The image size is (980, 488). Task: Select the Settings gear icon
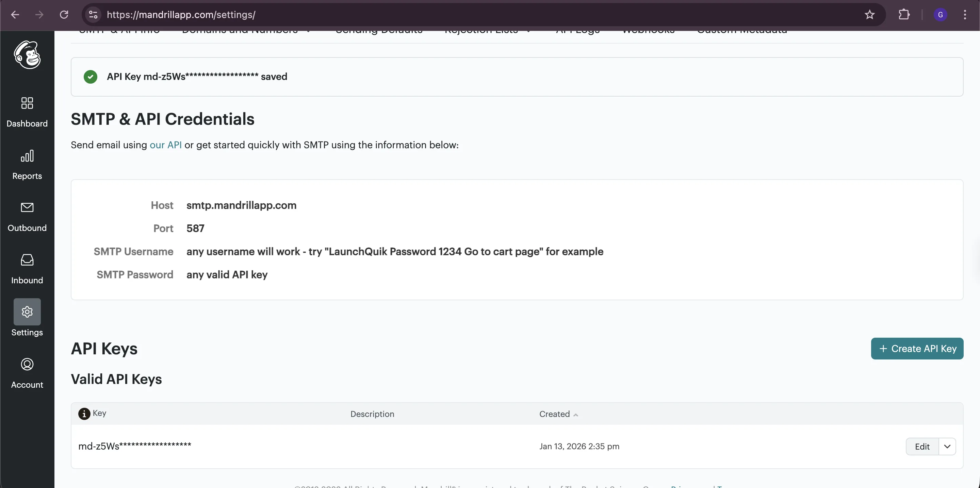27,312
